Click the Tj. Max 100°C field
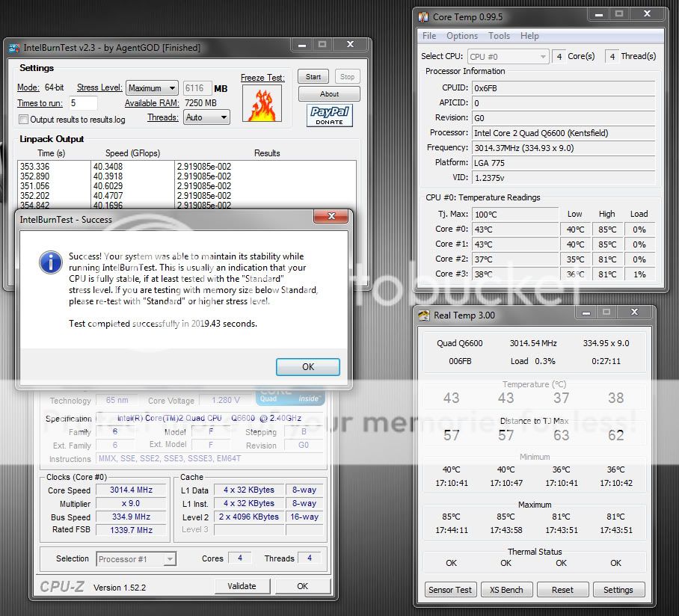 tap(515, 215)
